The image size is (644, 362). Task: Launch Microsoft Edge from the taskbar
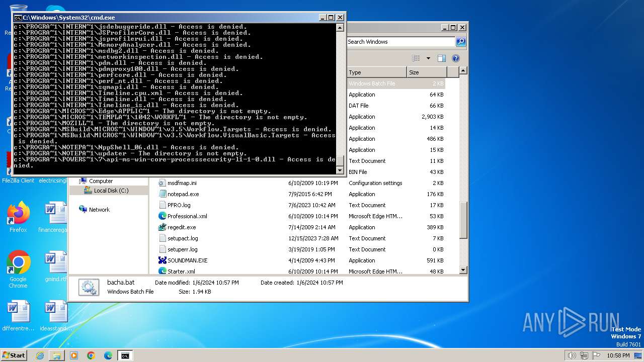(x=108, y=355)
